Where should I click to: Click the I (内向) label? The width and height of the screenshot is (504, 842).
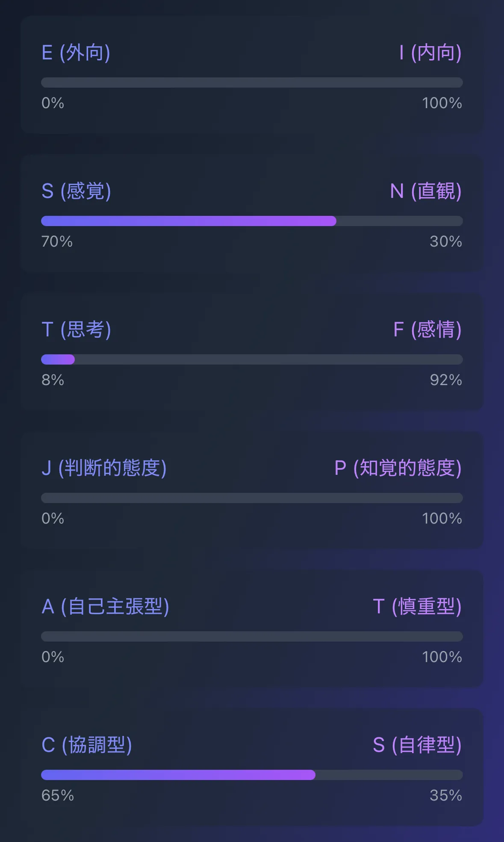pos(430,53)
